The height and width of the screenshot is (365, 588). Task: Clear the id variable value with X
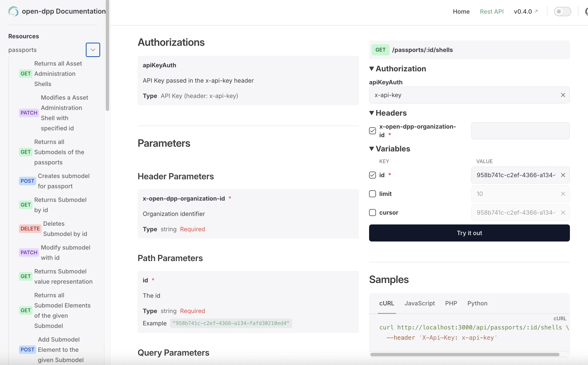(x=563, y=175)
